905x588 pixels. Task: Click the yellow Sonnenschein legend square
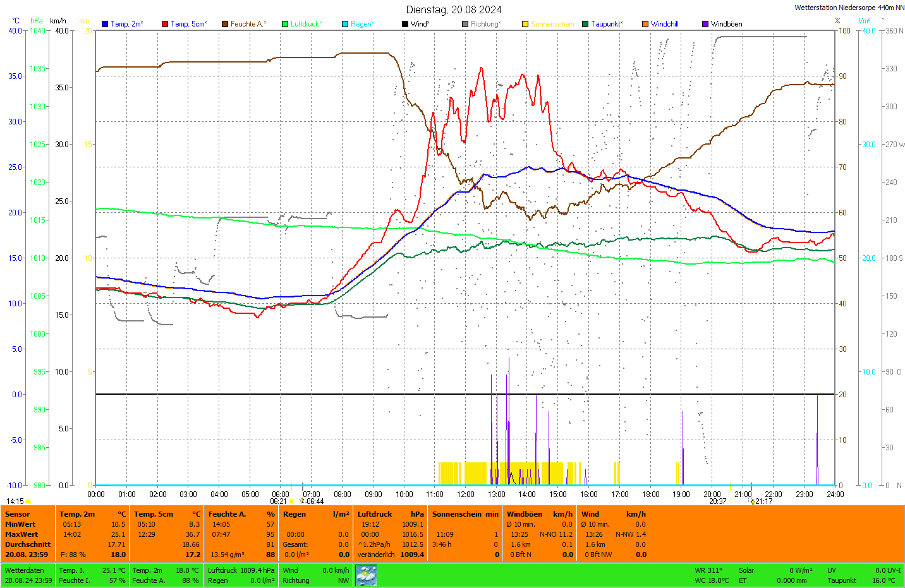pyautogui.click(x=525, y=24)
